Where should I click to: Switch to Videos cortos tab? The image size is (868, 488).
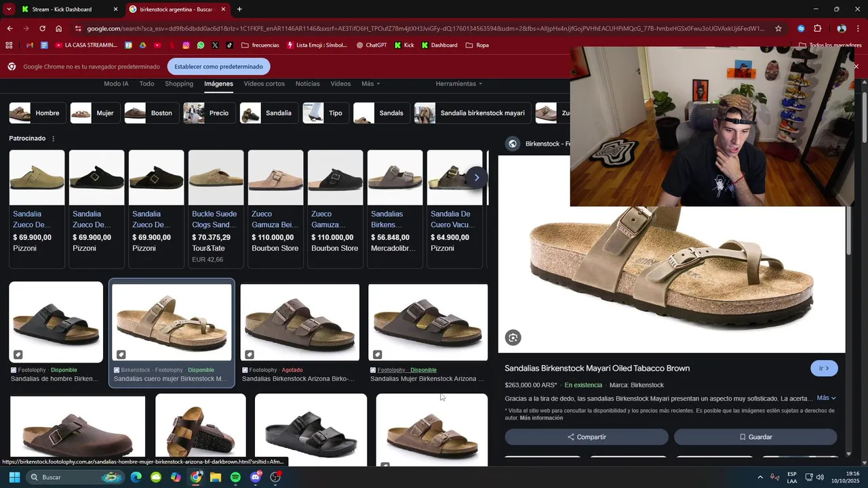point(264,83)
